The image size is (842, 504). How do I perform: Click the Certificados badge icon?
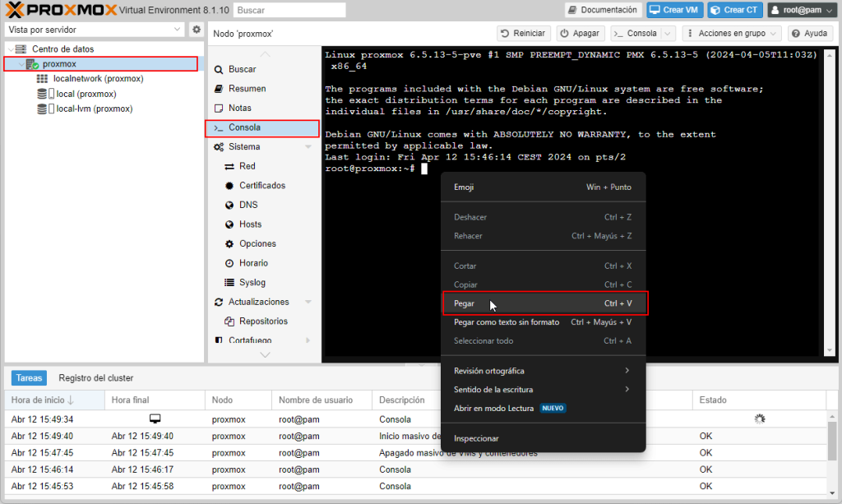(x=229, y=186)
